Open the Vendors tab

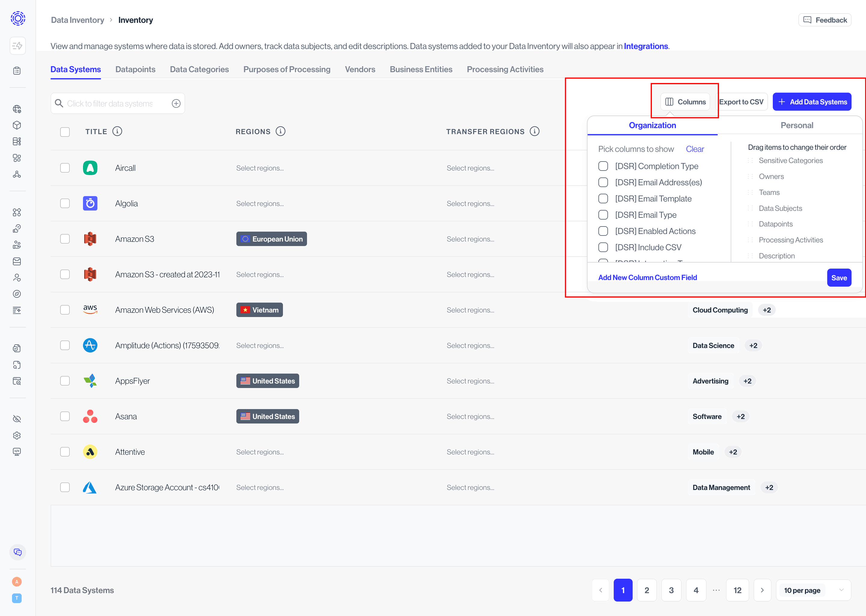point(360,69)
